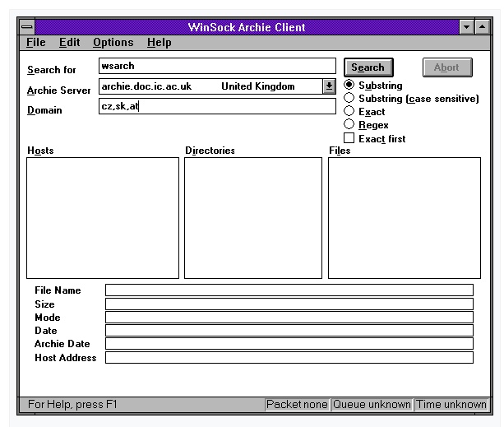Open the Edit menu

[69, 43]
